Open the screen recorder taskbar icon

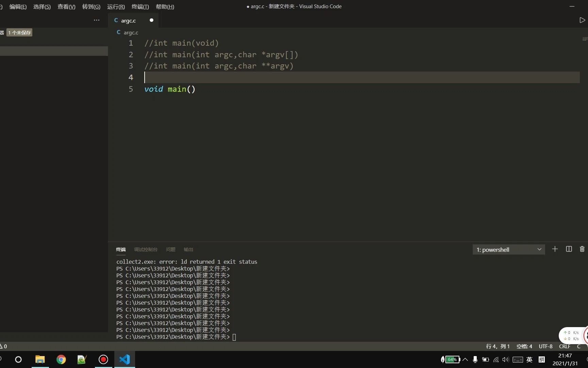(103, 359)
